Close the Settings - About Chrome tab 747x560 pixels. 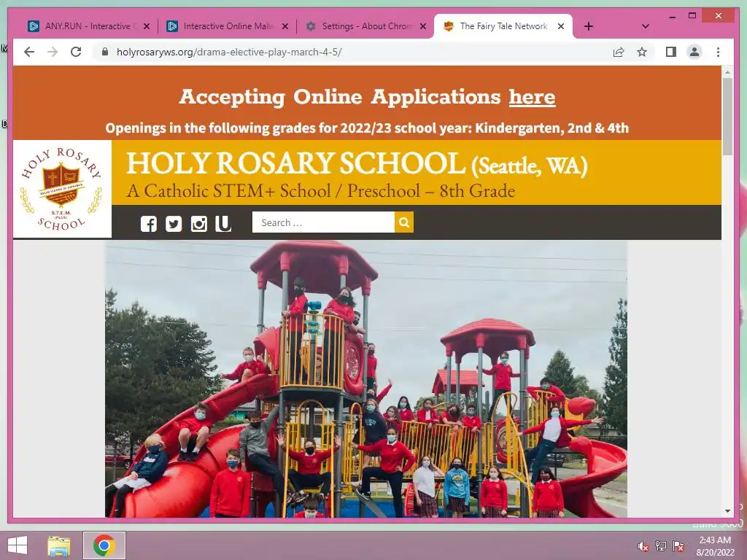coord(423,26)
